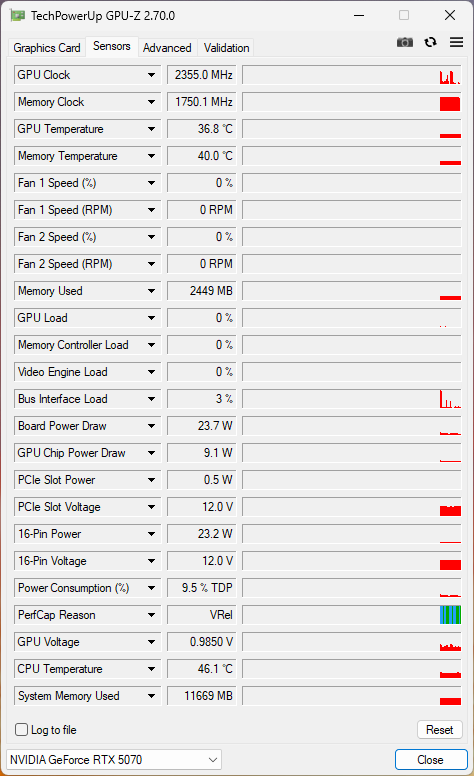Open the NVIDIA GeForce RTX 5070 selector

click(114, 760)
